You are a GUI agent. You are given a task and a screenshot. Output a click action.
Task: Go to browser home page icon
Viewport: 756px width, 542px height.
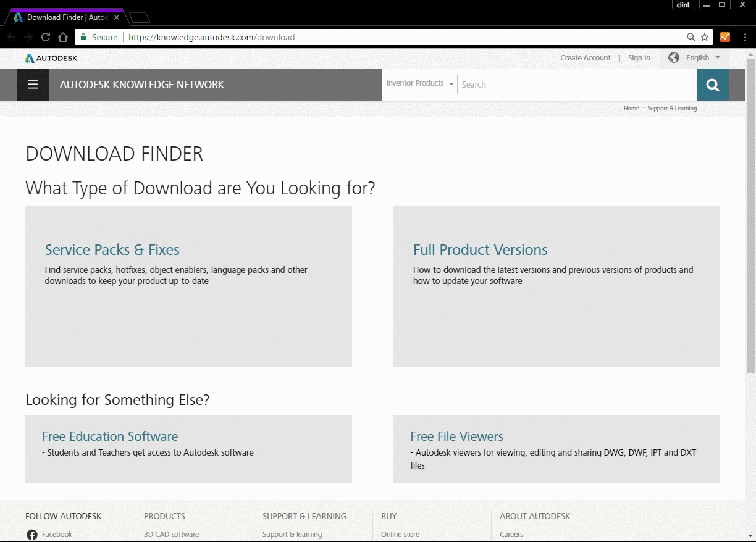click(x=62, y=37)
